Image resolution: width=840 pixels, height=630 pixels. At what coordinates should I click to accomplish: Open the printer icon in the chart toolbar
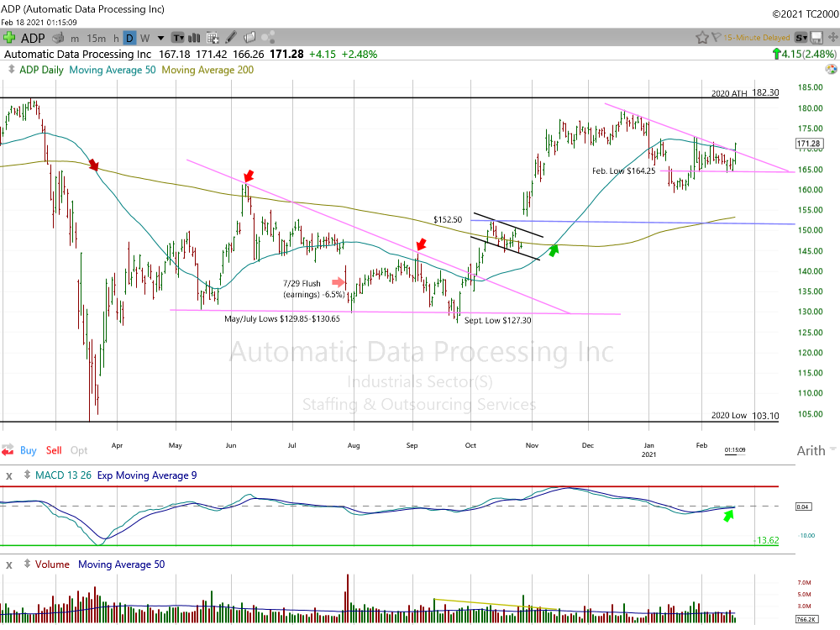coord(59,38)
